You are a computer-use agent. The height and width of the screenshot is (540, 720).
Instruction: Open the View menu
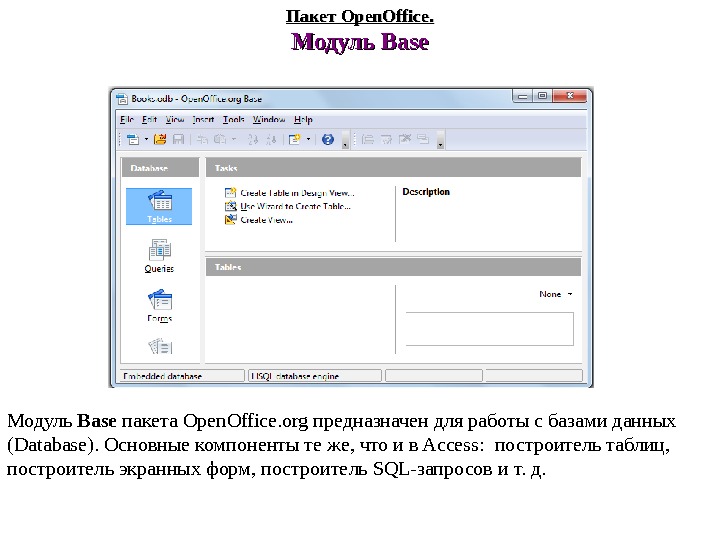(x=174, y=119)
